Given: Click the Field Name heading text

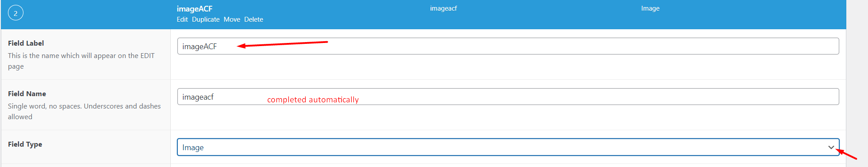Looking at the screenshot, I should pyautogui.click(x=27, y=94).
